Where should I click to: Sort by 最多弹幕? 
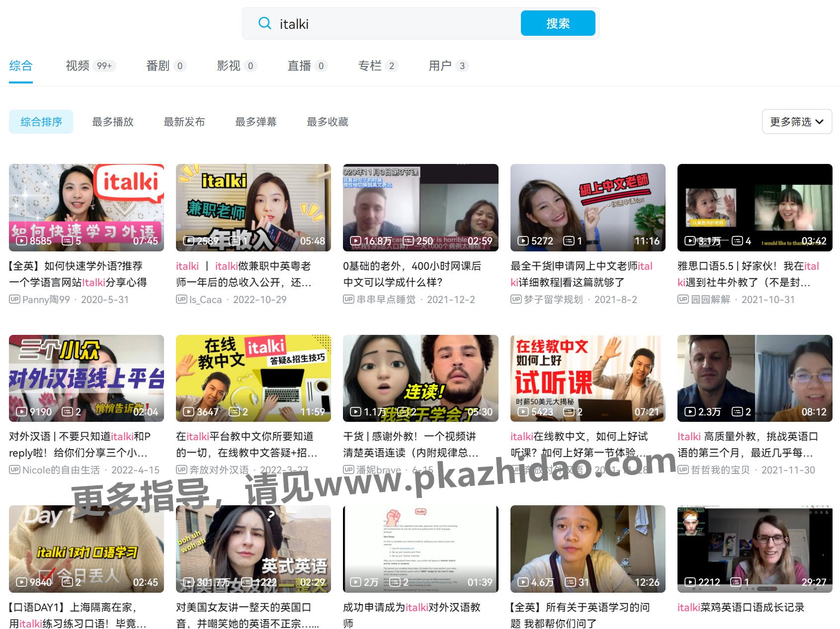tap(256, 122)
